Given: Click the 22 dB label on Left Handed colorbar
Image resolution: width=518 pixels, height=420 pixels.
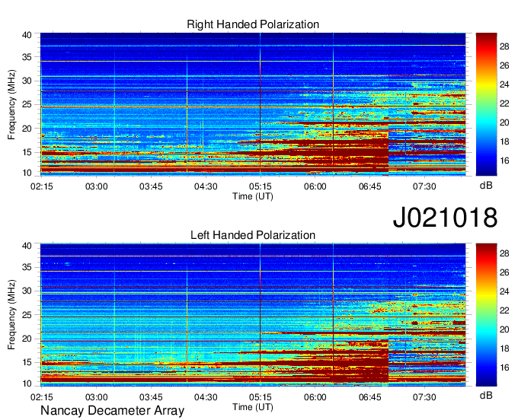Looking at the screenshot, I should (x=504, y=310).
